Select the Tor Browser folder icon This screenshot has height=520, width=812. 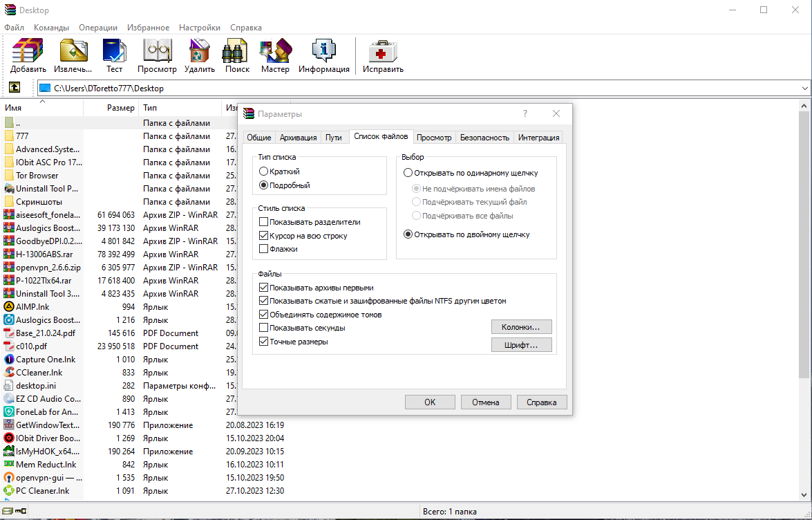[x=9, y=176]
